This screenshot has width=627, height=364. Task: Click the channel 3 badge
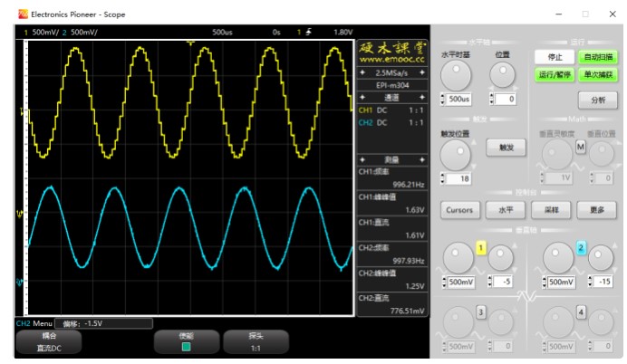coord(481,312)
